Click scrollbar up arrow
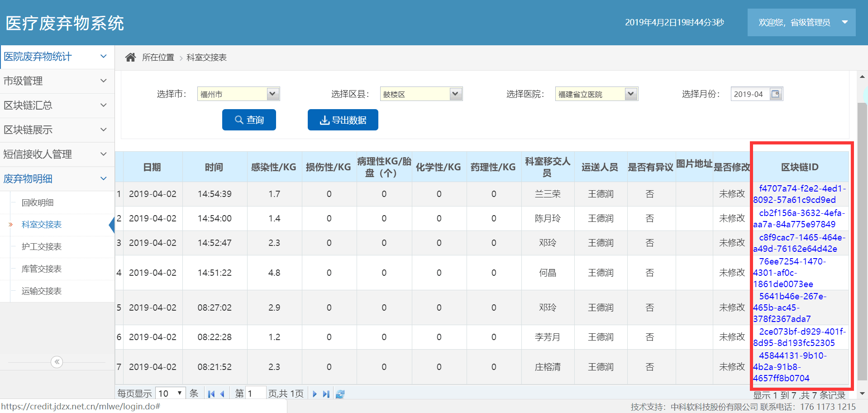868x413 pixels. [x=862, y=77]
